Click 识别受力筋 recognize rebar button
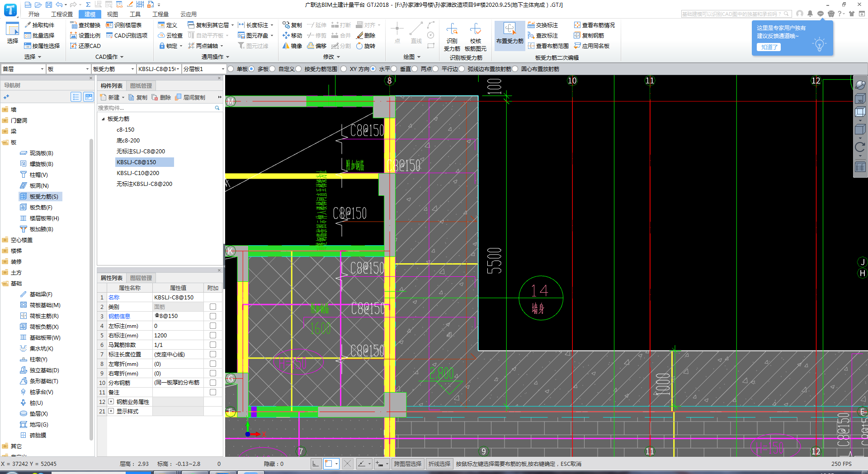 452,37
